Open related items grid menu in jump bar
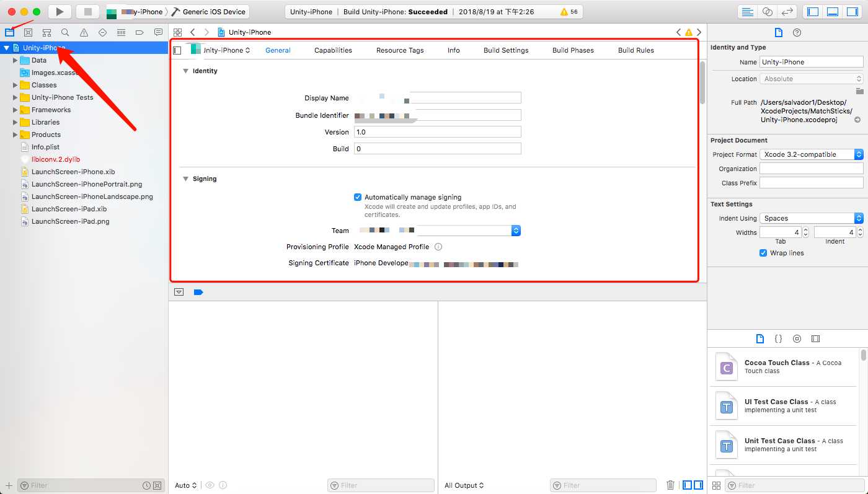868x494 pixels. [178, 32]
